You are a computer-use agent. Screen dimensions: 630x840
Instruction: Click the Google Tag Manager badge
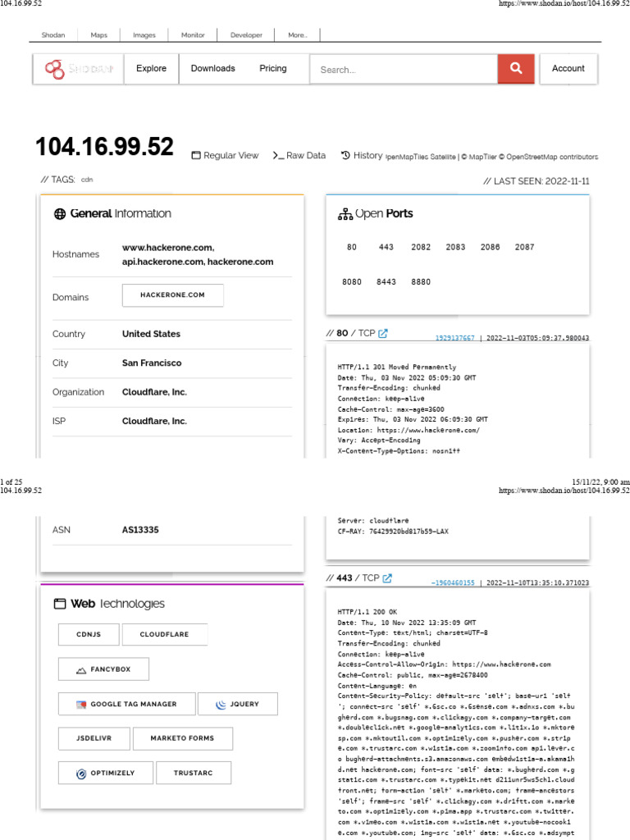coord(126,704)
